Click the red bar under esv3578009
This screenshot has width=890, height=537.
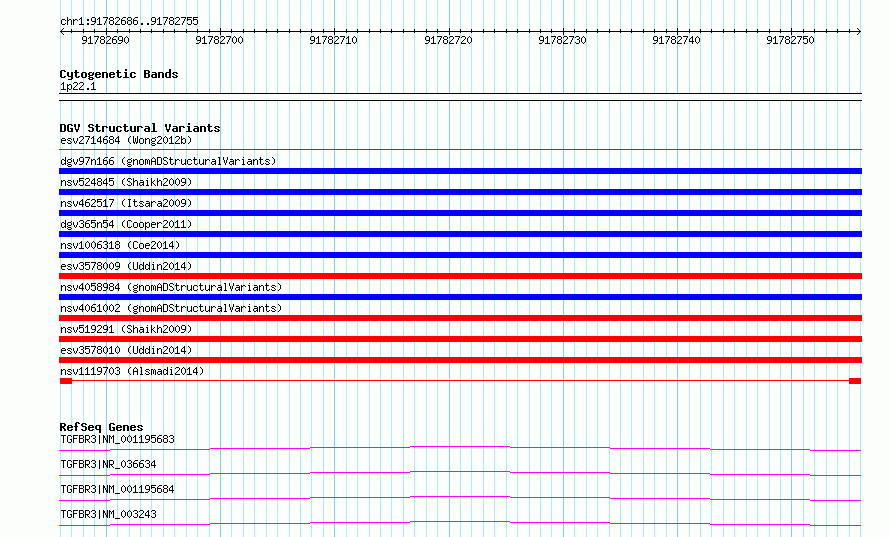point(460,276)
